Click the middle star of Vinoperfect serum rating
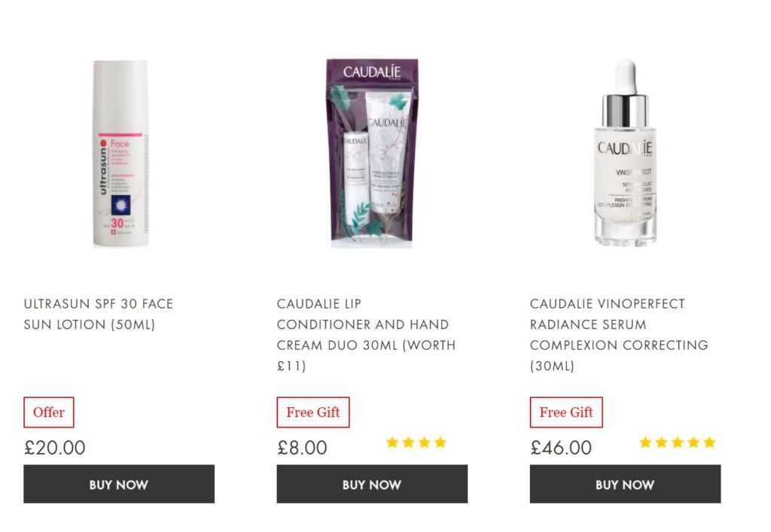This screenshot has height=532, width=771. click(x=678, y=442)
